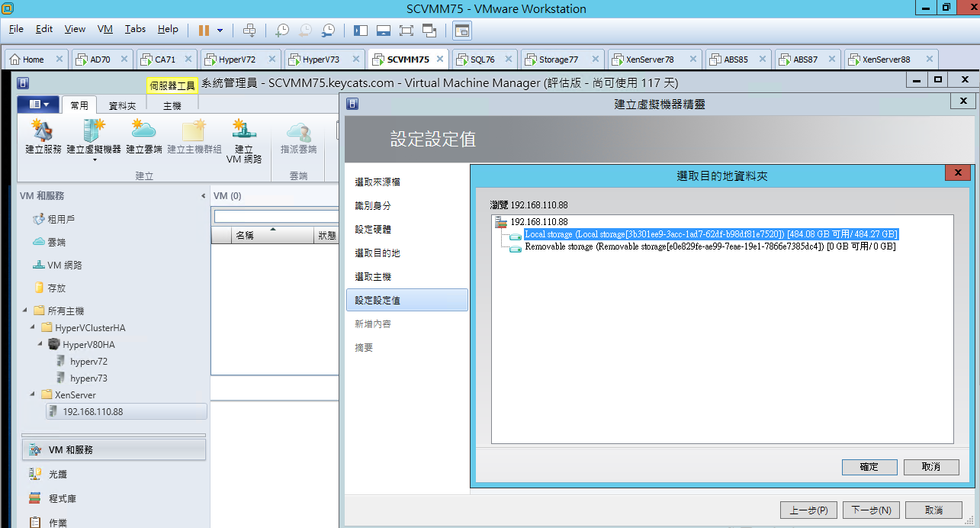Switch to the CA71 tab
The width and height of the screenshot is (980, 528).
(165, 59)
